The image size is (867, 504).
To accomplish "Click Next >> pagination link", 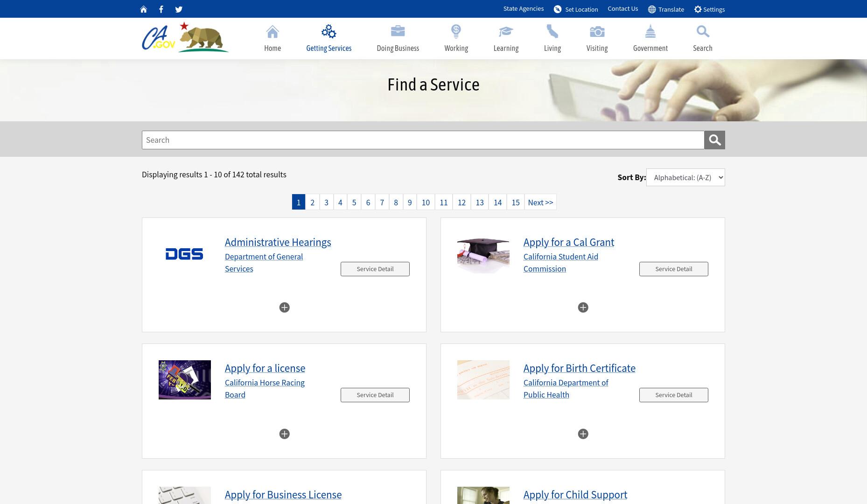I will (540, 202).
